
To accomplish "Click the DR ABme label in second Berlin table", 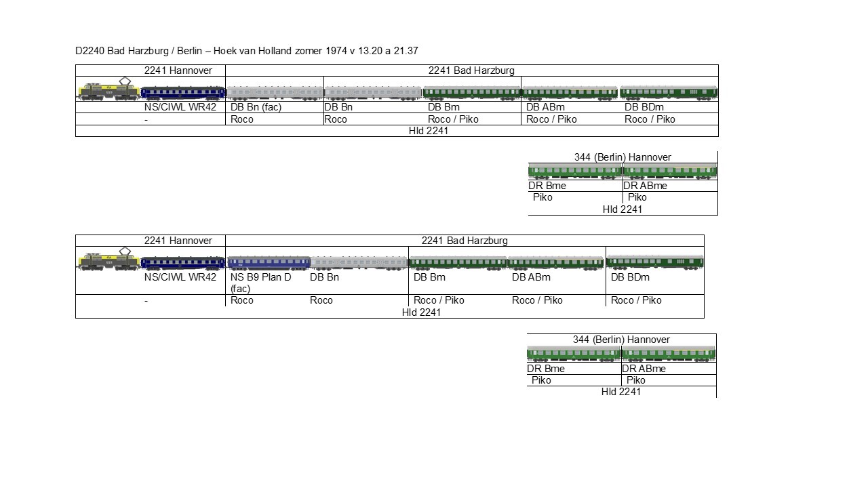I will pyautogui.click(x=644, y=369).
